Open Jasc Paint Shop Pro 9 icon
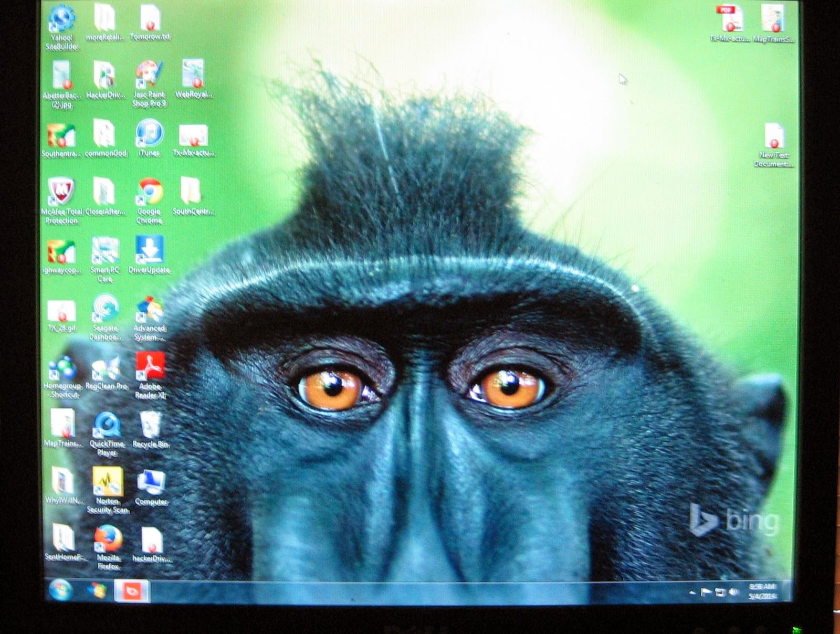 [150, 84]
